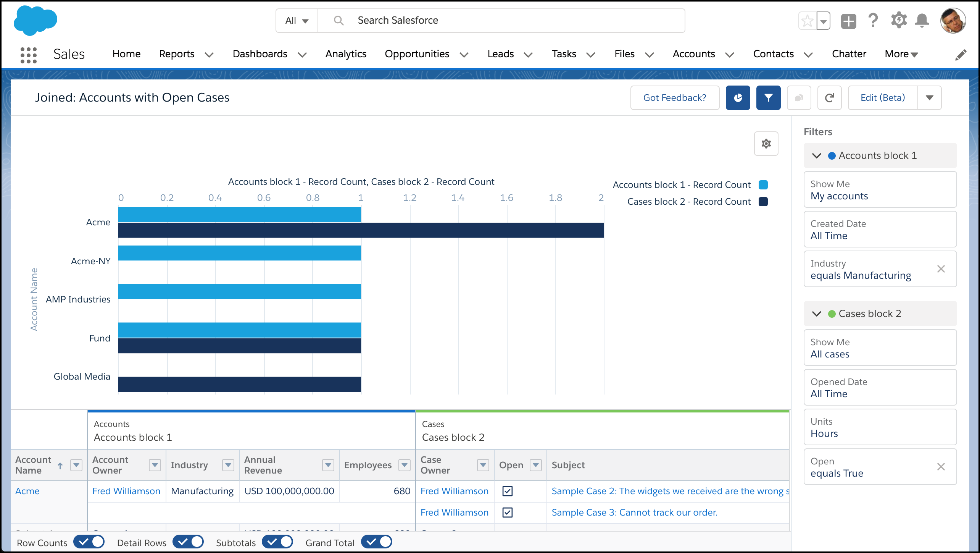Image resolution: width=980 pixels, height=553 pixels.
Task: Open Industry column menu arrow
Action: [228, 465]
